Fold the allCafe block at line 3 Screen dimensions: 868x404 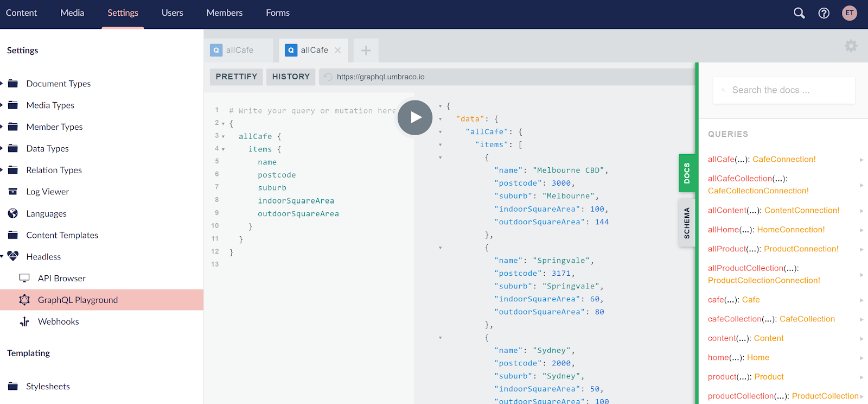click(x=223, y=136)
